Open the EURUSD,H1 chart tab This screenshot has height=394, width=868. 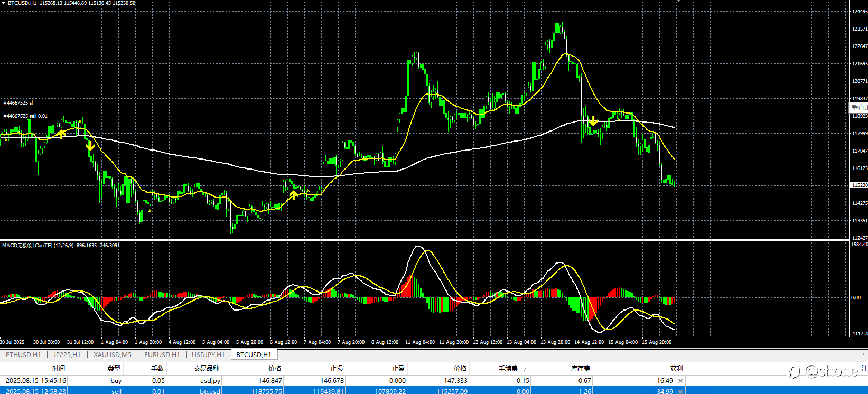162,355
